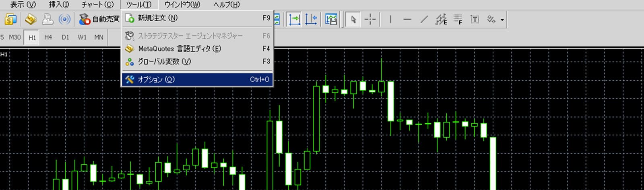The width and height of the screenshot is (644, 190).
Task: Activate the text label tool
Action: tap(475, 19)
